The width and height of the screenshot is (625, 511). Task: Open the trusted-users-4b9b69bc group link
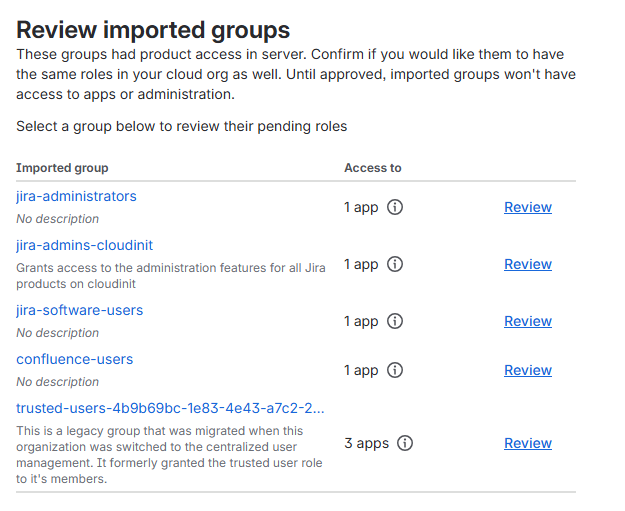click(x=170, y=408)
